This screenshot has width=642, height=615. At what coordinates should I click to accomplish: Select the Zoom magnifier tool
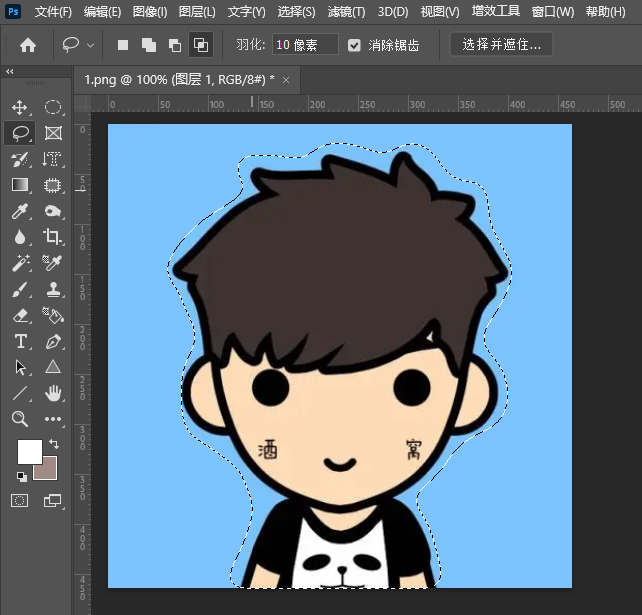20,419
